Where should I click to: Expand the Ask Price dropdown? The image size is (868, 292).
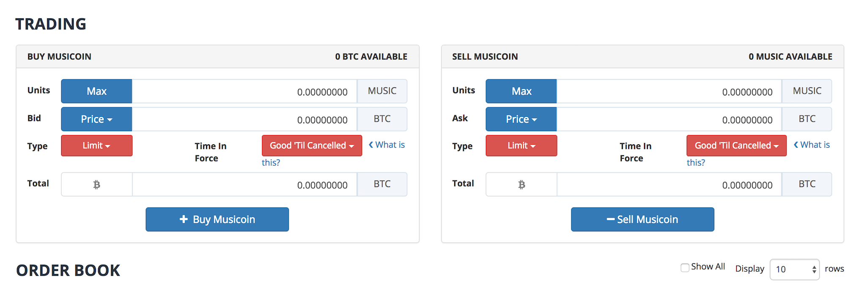pyautogui.click(x=521, y=119)
